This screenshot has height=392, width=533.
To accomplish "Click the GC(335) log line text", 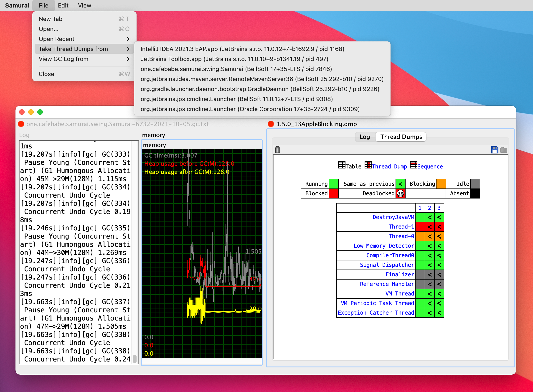I will (75, 228).
